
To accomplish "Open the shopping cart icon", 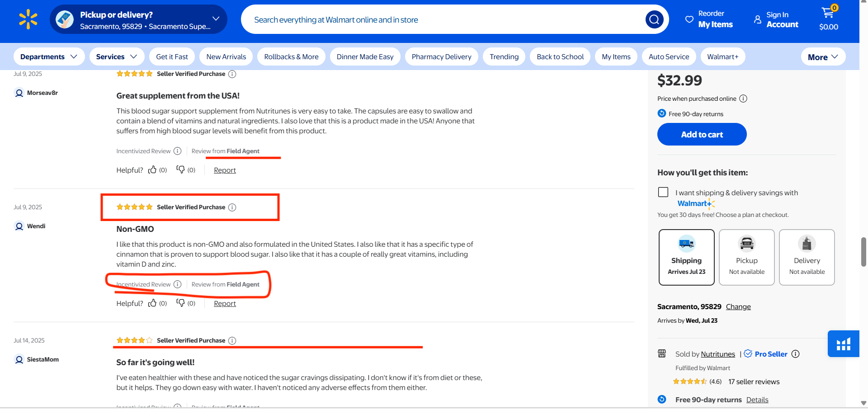I will 828,12.
